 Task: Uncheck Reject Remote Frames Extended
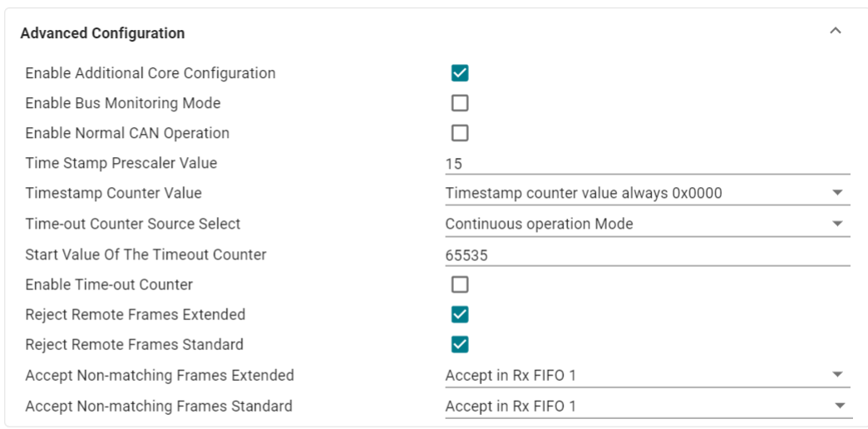(x=460, y=315)
